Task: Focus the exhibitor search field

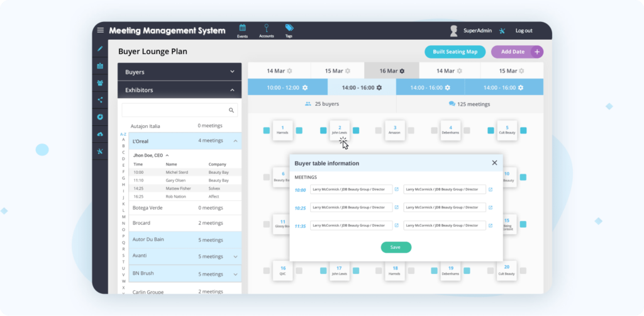Action: coord(179,110)
